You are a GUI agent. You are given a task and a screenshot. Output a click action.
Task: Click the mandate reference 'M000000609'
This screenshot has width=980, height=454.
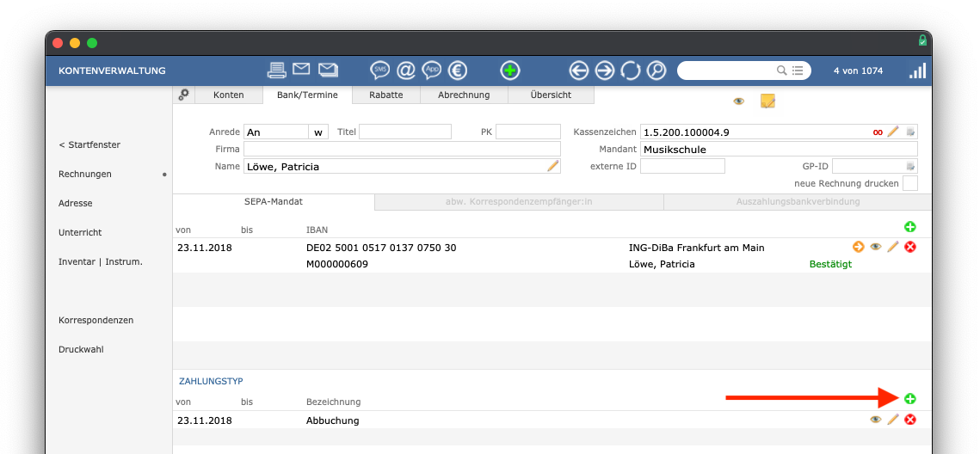point(337,264)
